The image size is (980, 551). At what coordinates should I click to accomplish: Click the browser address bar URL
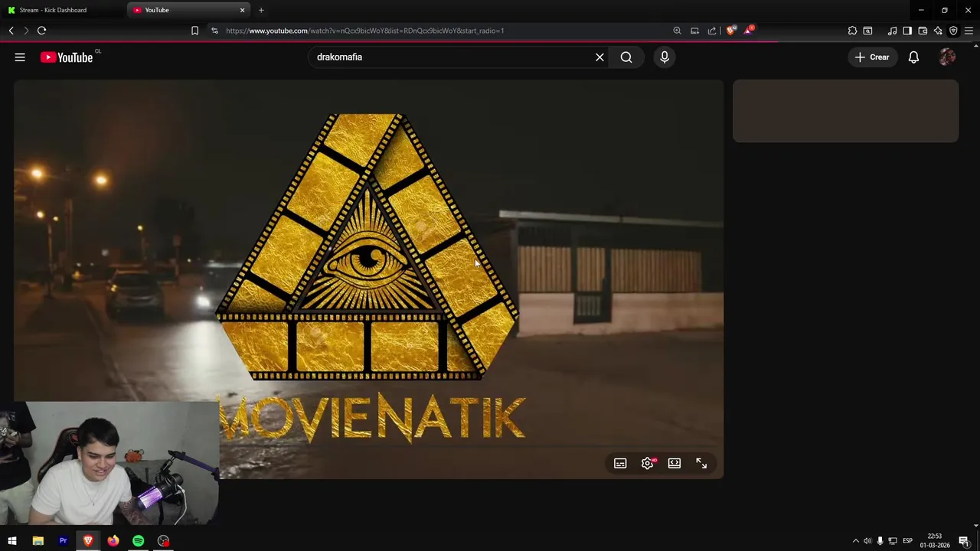coord(364,31)
